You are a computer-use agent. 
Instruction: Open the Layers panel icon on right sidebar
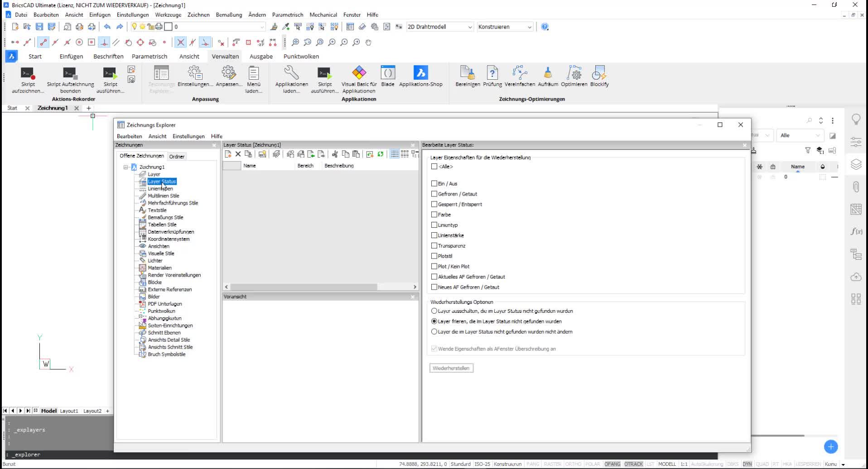click(x=856, y=164)
